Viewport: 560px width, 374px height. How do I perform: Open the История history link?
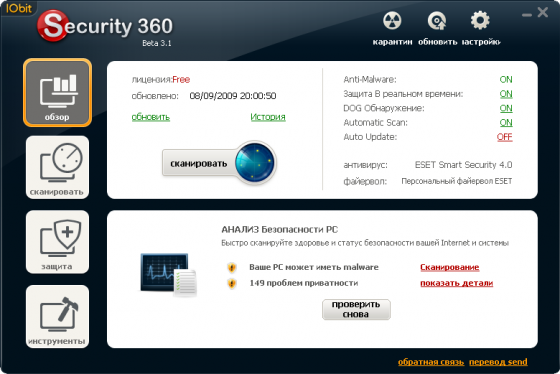coord(268,117)
